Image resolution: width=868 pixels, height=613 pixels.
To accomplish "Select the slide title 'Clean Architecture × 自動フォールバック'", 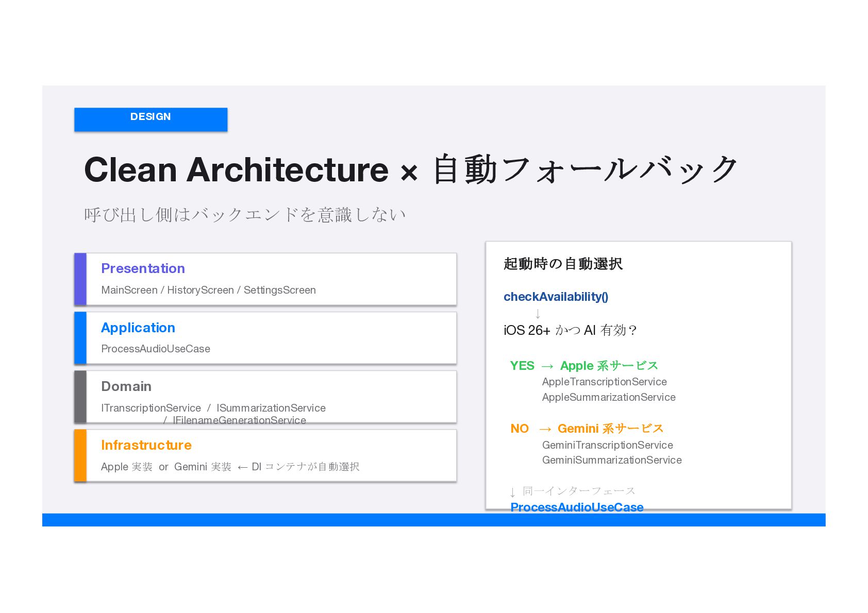I will pos(411,169).
